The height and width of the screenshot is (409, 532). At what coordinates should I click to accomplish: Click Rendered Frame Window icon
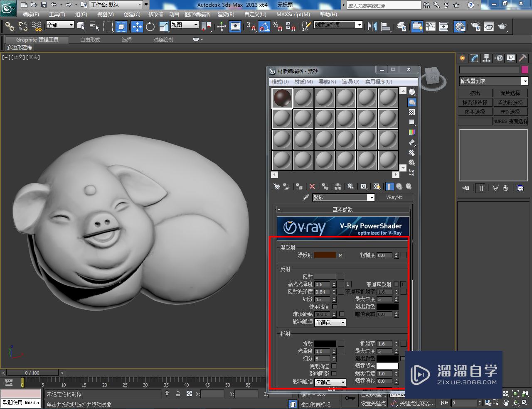coord(489,27)
